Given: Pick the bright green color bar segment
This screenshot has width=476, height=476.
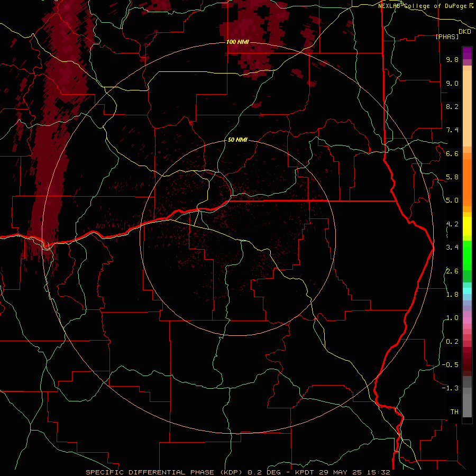Looking at the screenshot, I should (467, 255).
